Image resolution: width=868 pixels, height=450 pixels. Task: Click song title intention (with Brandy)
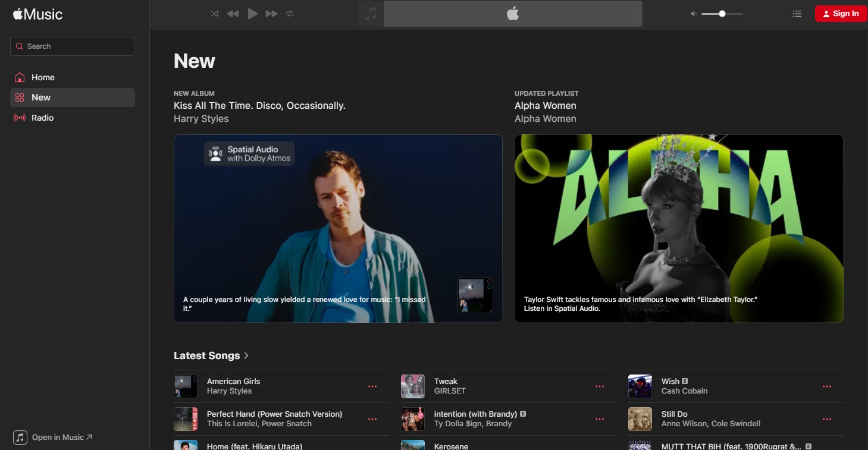pyautogui.click(x=475, y=414)
